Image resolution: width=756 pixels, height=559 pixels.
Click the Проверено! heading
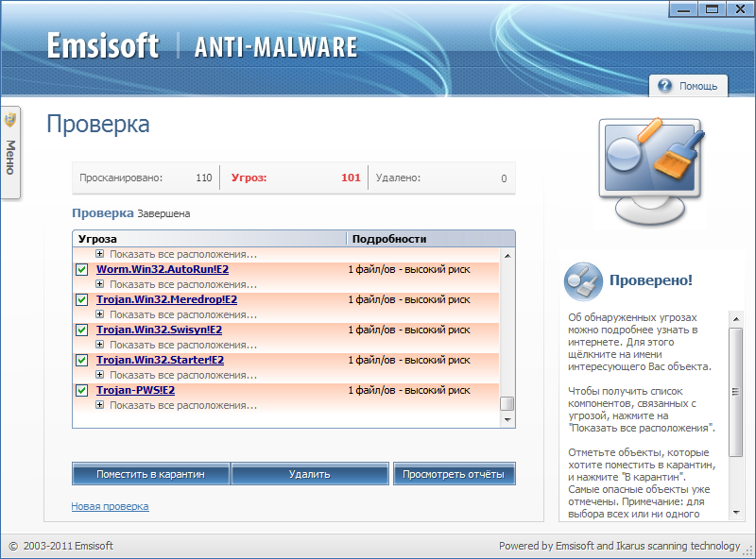click(651, 280)
